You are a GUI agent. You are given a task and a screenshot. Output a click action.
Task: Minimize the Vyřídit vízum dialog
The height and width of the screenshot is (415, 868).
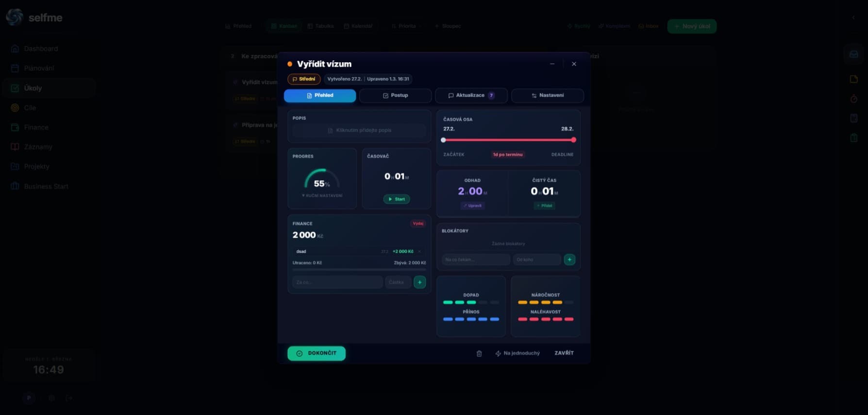[552, 64]
